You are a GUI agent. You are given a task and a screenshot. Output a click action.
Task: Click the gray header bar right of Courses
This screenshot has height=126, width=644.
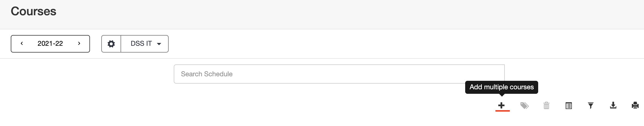[x=340, y=14]
